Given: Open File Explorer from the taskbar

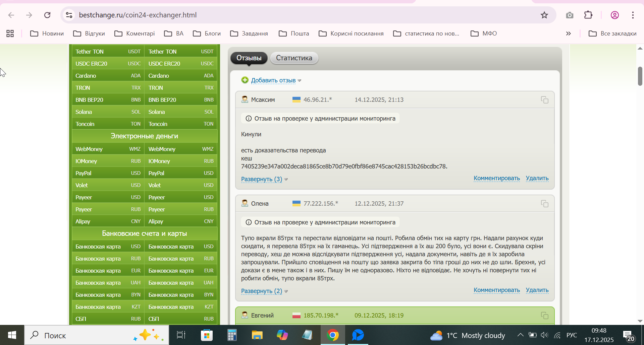Looking at the screenshot, I should click(257, 335).
